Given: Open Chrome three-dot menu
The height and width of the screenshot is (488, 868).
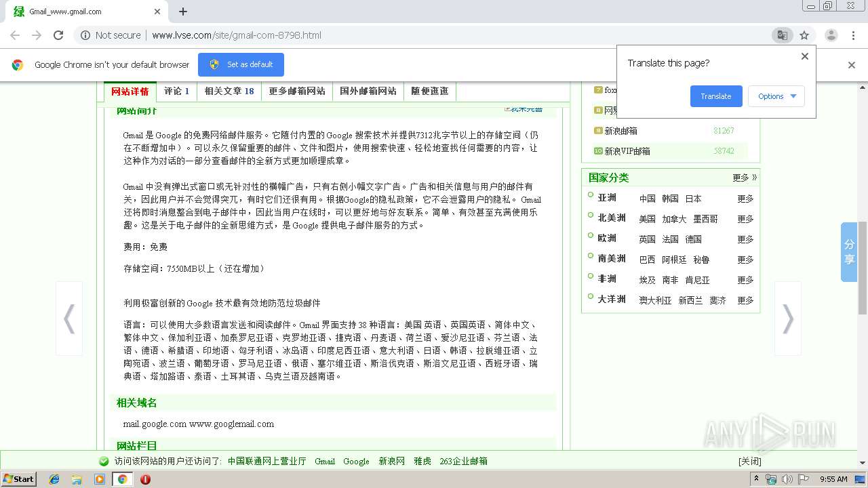Looking at the screenshot, I should click(x=853, y=35).
